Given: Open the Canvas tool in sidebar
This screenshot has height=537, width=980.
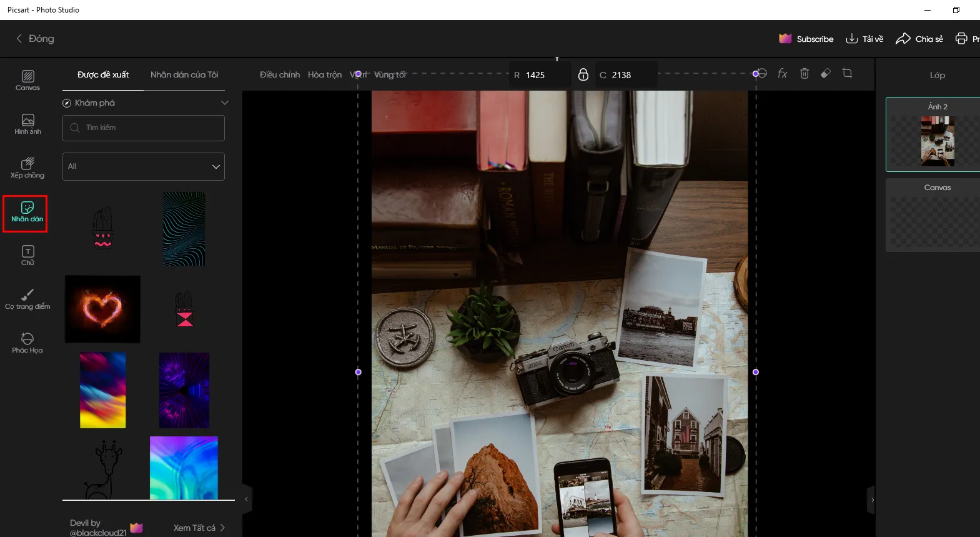Looking at the screenshot, I should 27,81.
